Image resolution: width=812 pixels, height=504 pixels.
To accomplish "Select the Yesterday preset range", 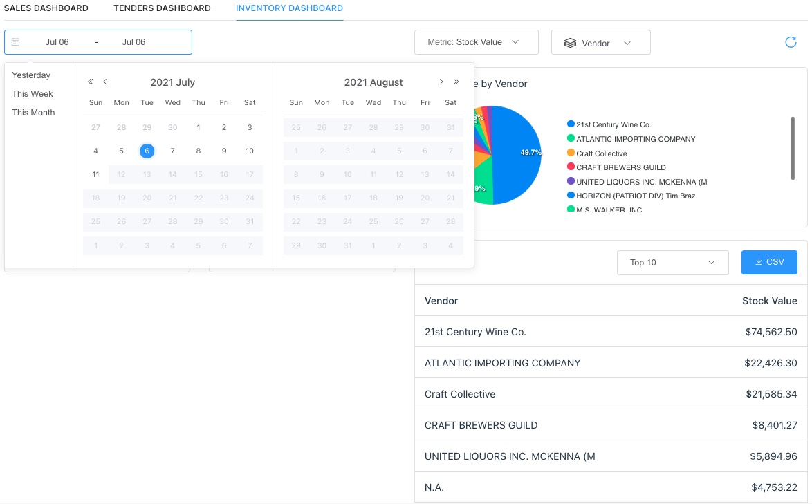I will click(31, 75).
